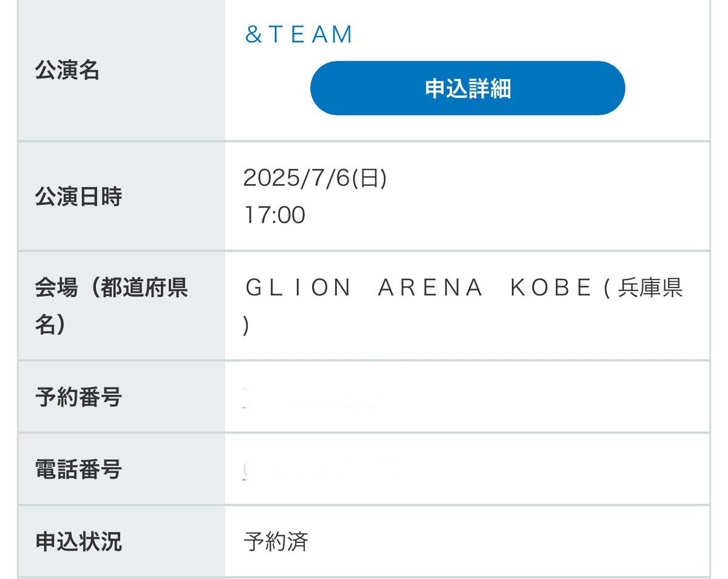Click the empty area right of 予約済
The width and height of the screenshot is (728, 579).
pyautogui.click(x=508, y=541)
